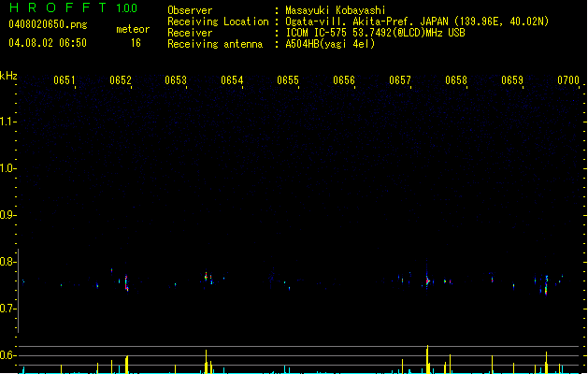The width and height of the screenshot is (588, 374).
Task: Click the date stamp 04.08.02 06:50
Action: point(48,43)
